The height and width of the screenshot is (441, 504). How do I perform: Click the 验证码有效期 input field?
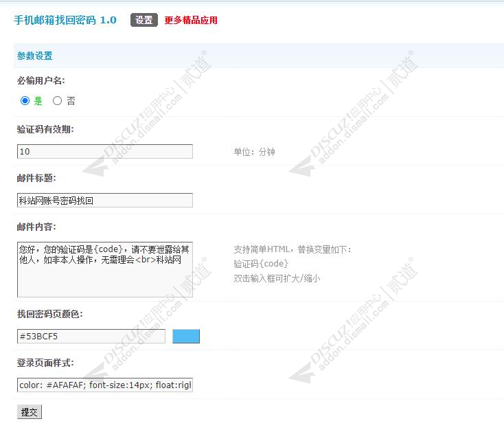coord(105,152)
